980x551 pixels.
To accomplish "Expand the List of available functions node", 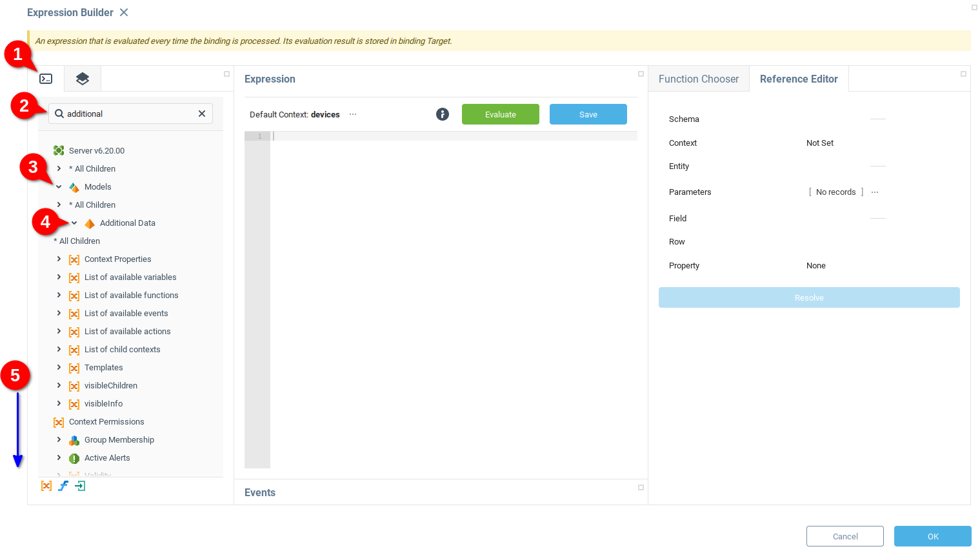I will tap(59, 295).
